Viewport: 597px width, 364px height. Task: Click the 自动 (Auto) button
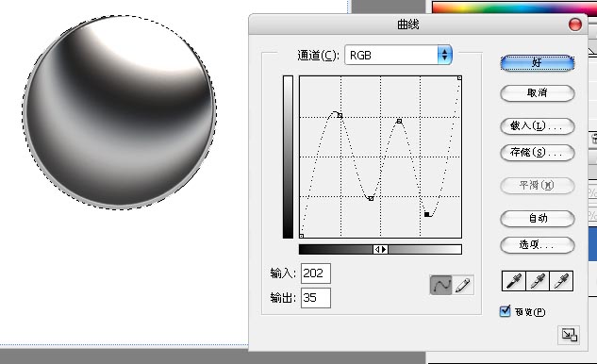pyautogui.click(x=538, y=218)
